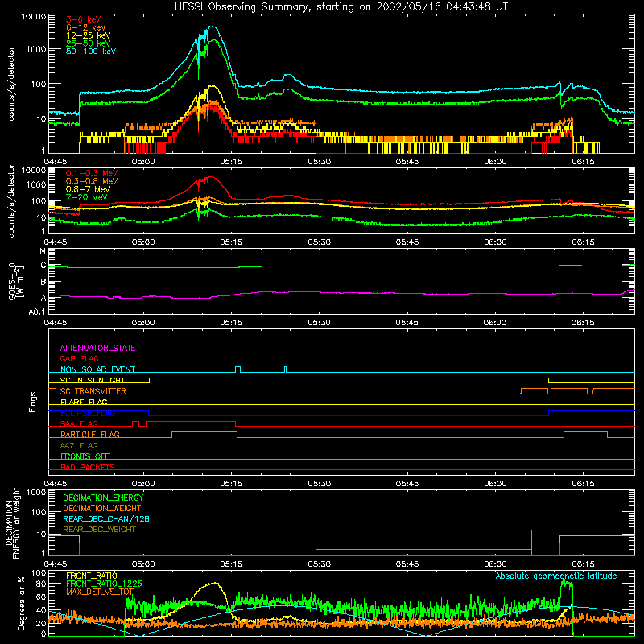The width and height of the screenshot is (644, 644).
Task: Click the green FRONT_RATIO_1225 legend entry
Action: (x=104, y=584)
